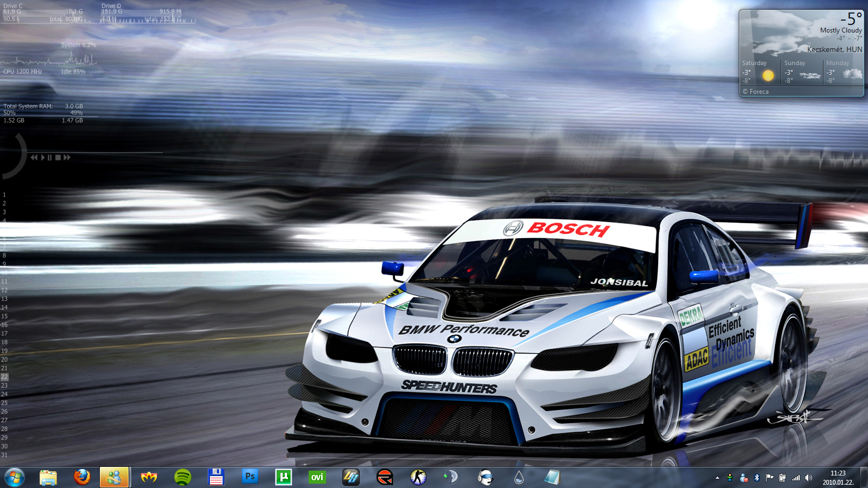The image size is (868, 488).
Task: Show hidden system tray icons
Action: (x=717, y=478)
